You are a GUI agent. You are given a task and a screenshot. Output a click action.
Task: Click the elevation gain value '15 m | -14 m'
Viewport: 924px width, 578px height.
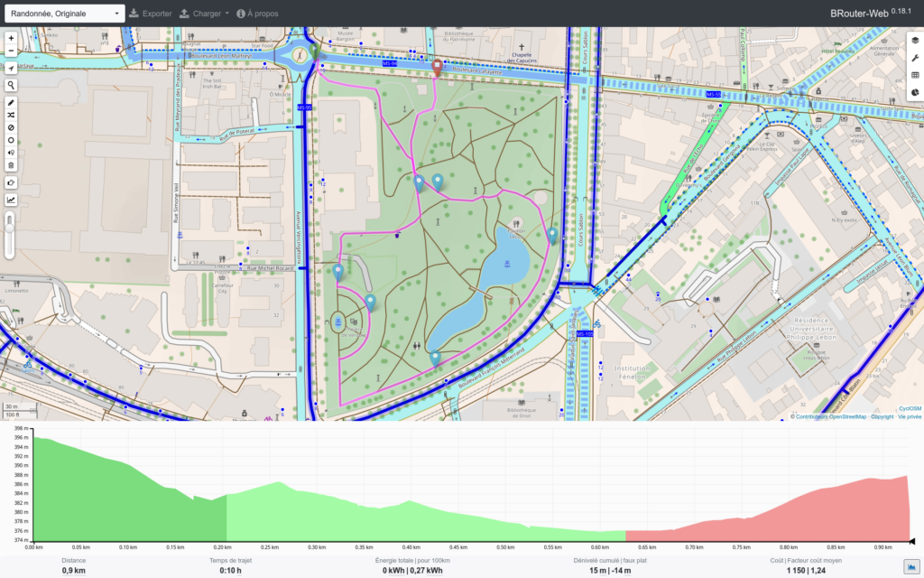(610, 571)
